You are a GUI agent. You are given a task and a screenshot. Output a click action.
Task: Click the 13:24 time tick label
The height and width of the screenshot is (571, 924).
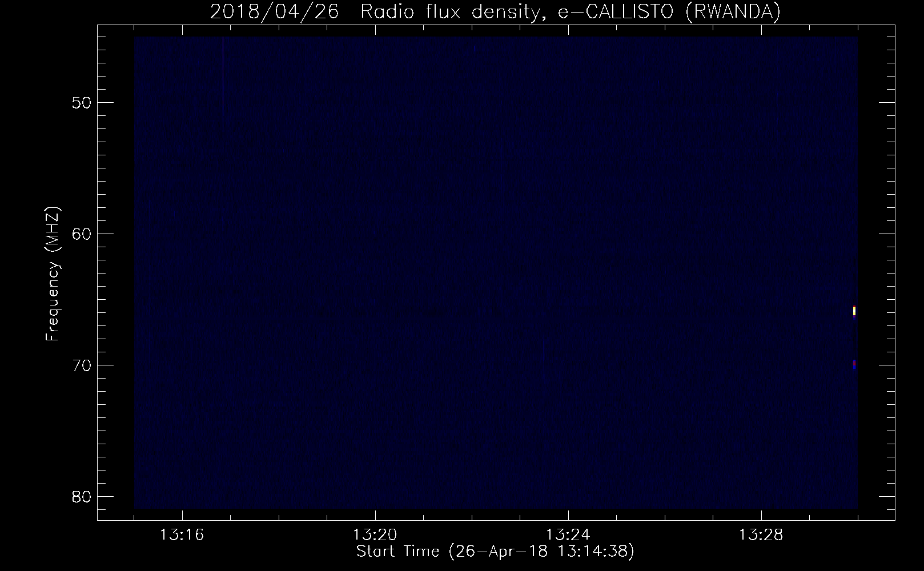pyautogui.click(x=568, y=535)
